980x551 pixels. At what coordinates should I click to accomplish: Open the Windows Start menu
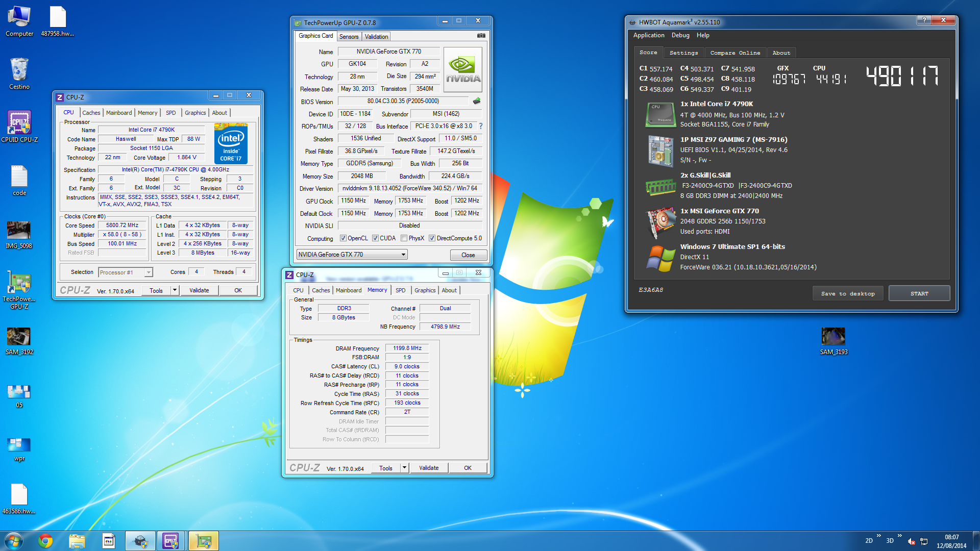(x=14, y=541)
